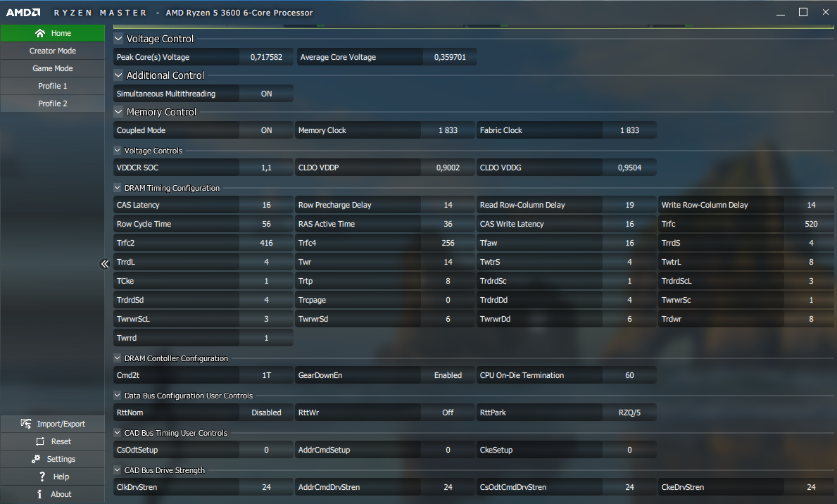The height and width of the screenshot is (504, 837).
Task: Toggle Simultaneous Multithreading ON value
Action: (266, 94)
